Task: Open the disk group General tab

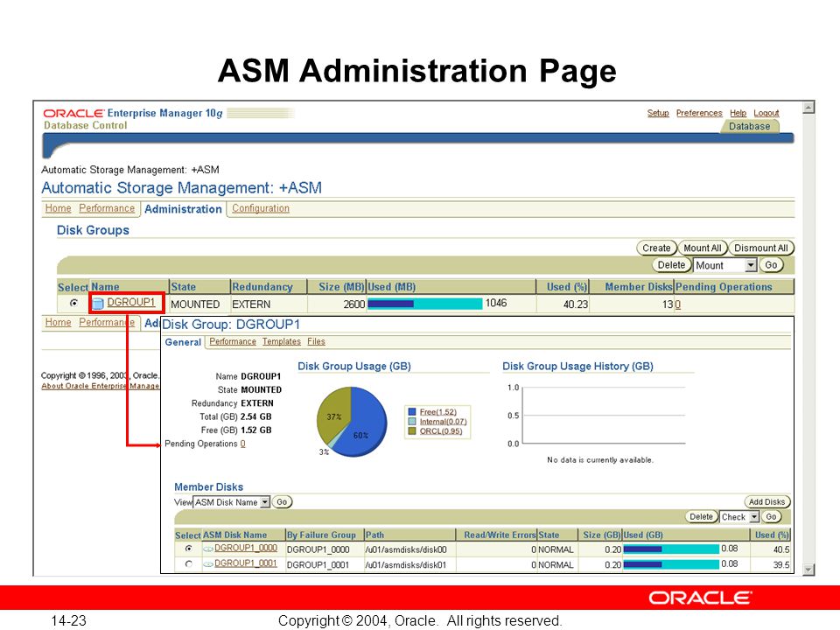Action: pos(183,342)
